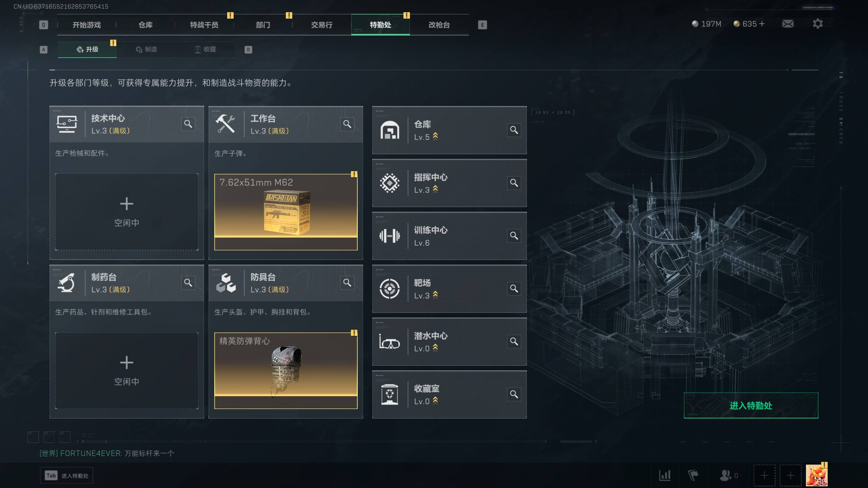Screen dimensions: 868x488
Task: Switch to the 改枪台 tab
Action: tap(439, 25)
